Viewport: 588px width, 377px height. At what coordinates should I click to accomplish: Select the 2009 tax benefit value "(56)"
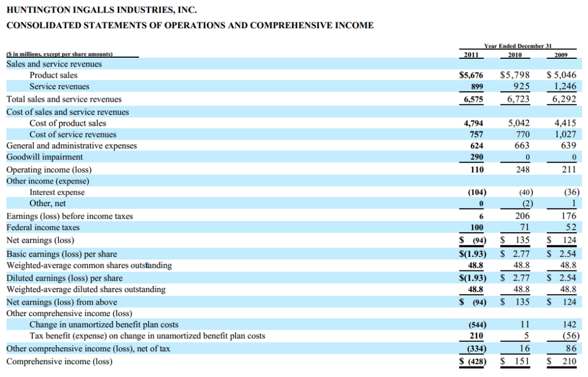[x=571, y=336]
